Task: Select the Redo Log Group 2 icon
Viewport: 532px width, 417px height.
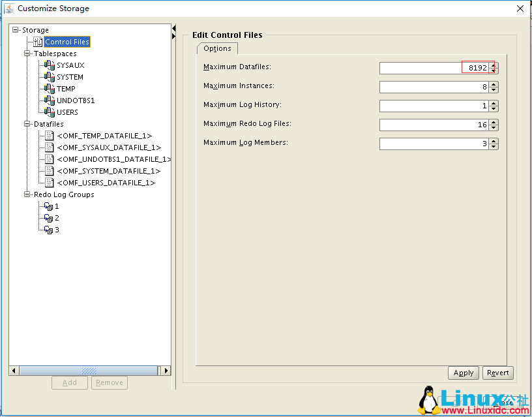Action: 50,218
